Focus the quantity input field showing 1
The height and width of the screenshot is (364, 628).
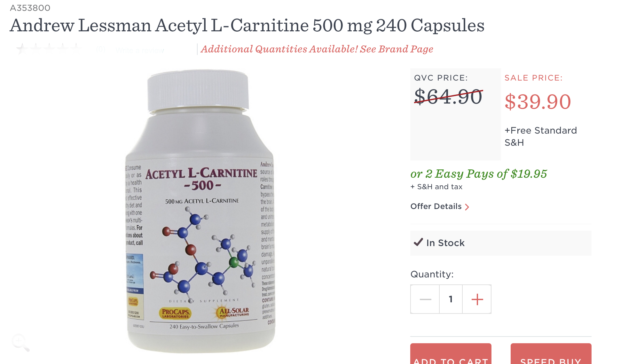coord(451,299)
